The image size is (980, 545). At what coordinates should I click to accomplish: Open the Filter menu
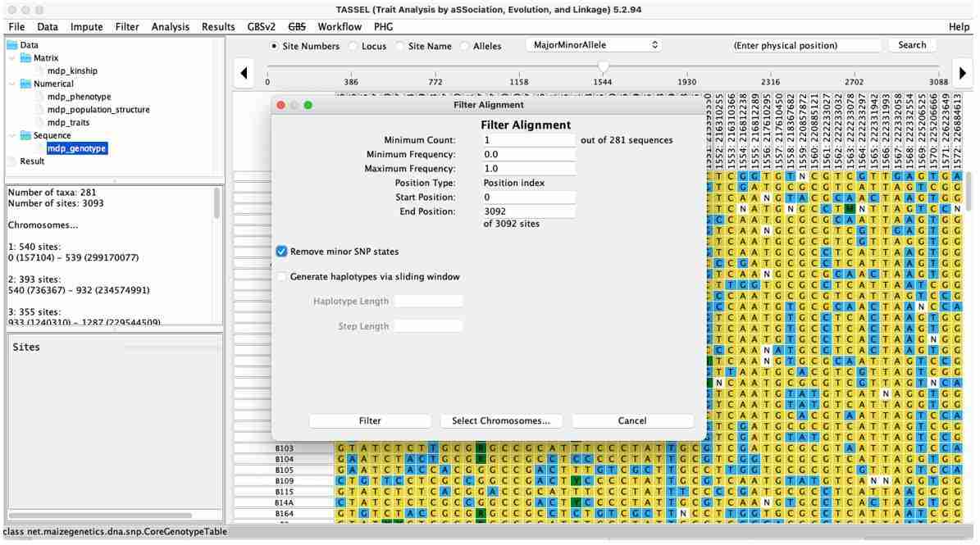click(127, 27)
